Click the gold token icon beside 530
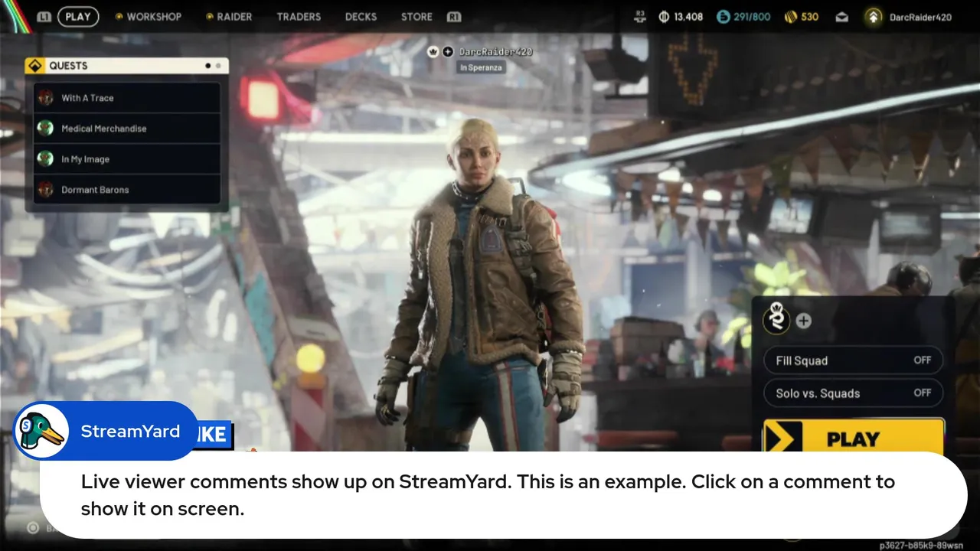 coord(791,17)
